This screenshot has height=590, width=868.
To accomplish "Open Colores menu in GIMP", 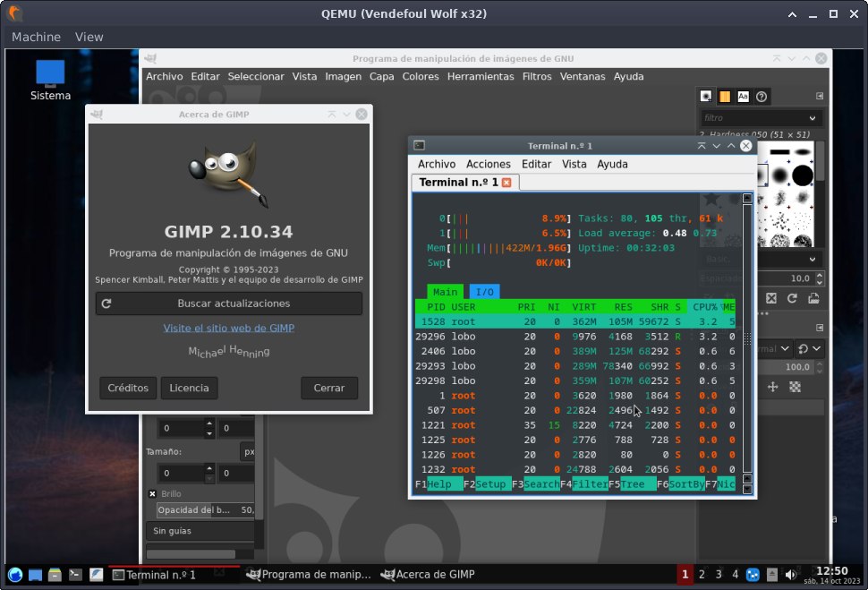I will point(421,76).
